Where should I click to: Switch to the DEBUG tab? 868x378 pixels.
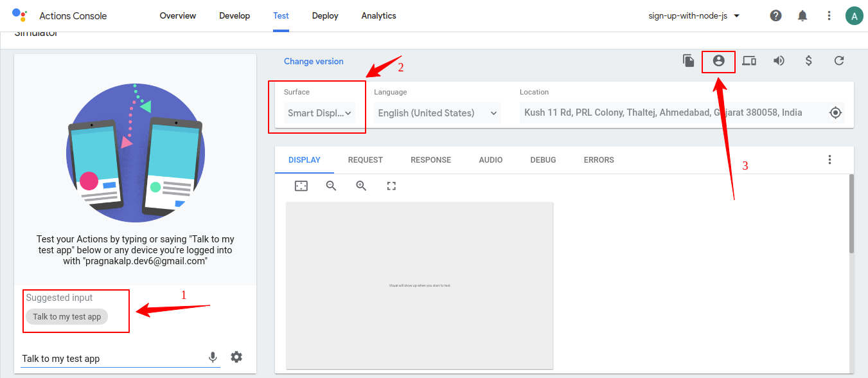pyautogui.click(x=543, y=159)
